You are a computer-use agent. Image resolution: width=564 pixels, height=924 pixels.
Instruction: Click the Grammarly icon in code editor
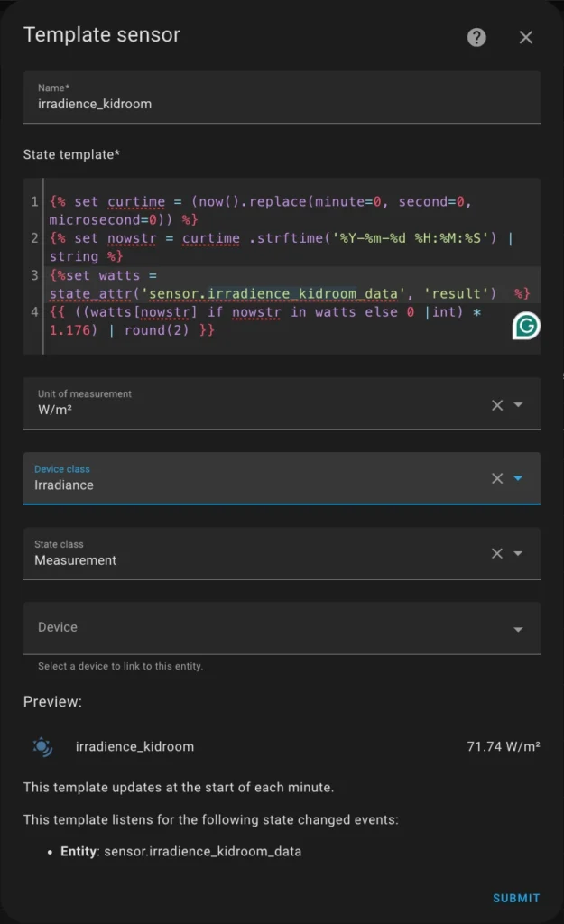click(526, 326)
